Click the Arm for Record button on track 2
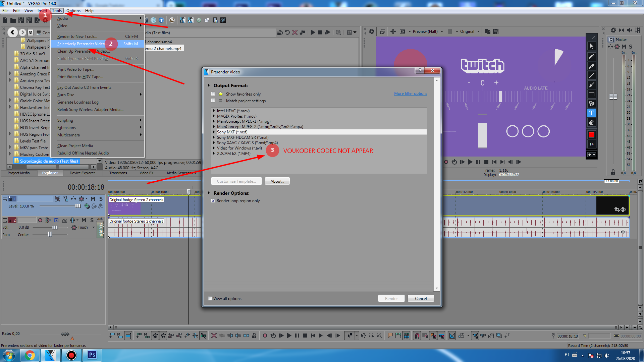The height and width of the screenshot is (362, 644). (40, 220)
